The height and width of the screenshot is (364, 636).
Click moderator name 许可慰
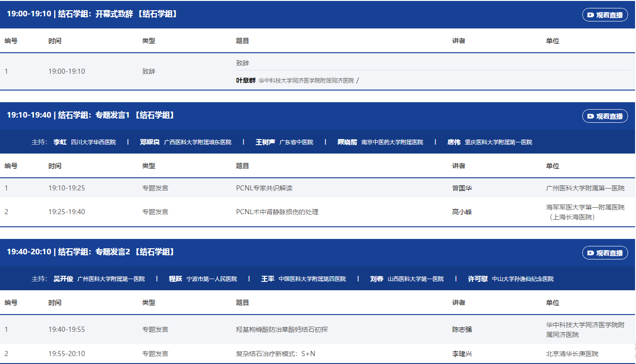(x=478, y=279)
